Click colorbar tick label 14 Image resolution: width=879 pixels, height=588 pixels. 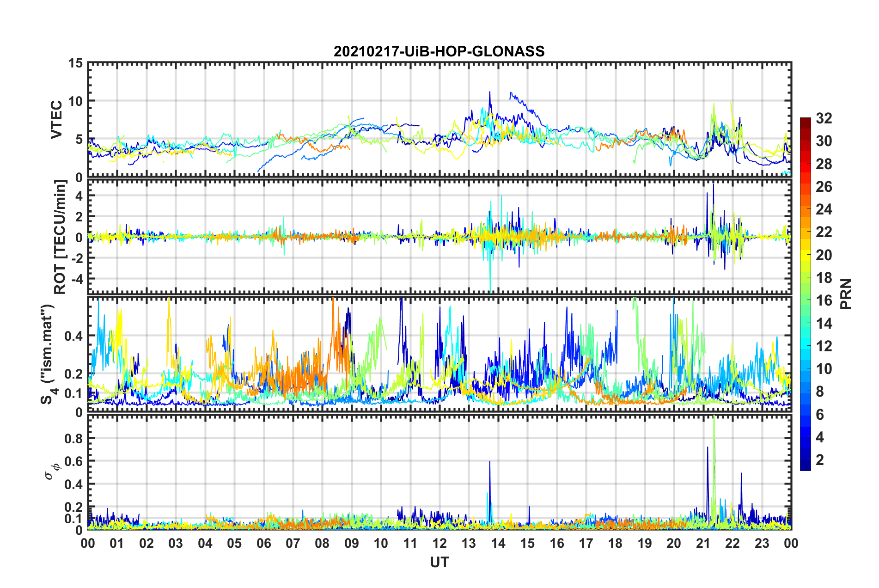tap(824, 324)
